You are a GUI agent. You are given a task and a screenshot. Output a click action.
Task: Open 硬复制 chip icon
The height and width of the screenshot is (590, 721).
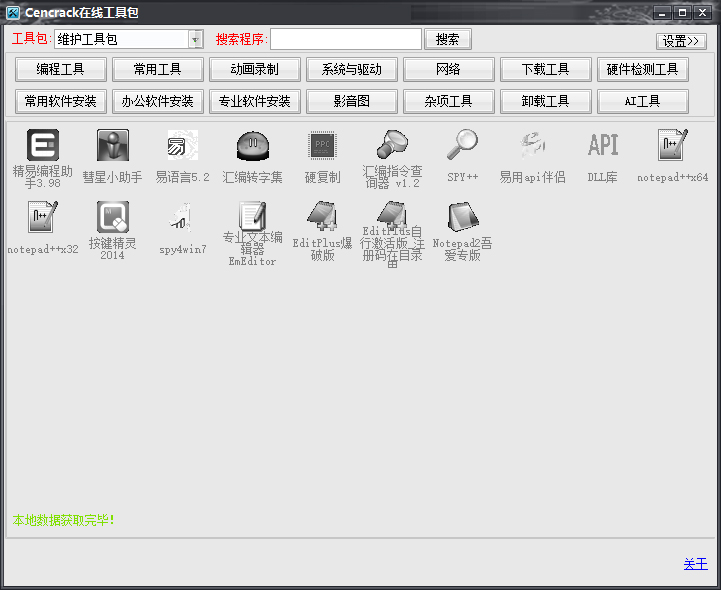322,145
